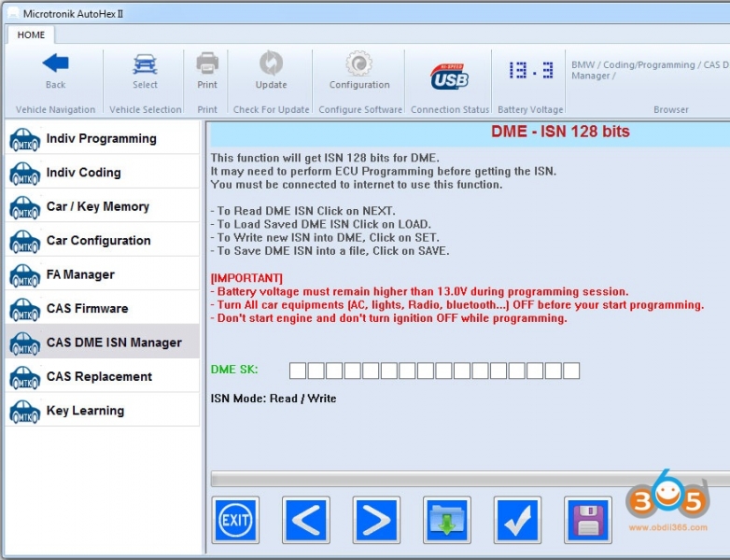Viewport: 730px width, 560px height.
Task: Click the AutoHex app icon in title bar
Action: click(x=13, y=13)
